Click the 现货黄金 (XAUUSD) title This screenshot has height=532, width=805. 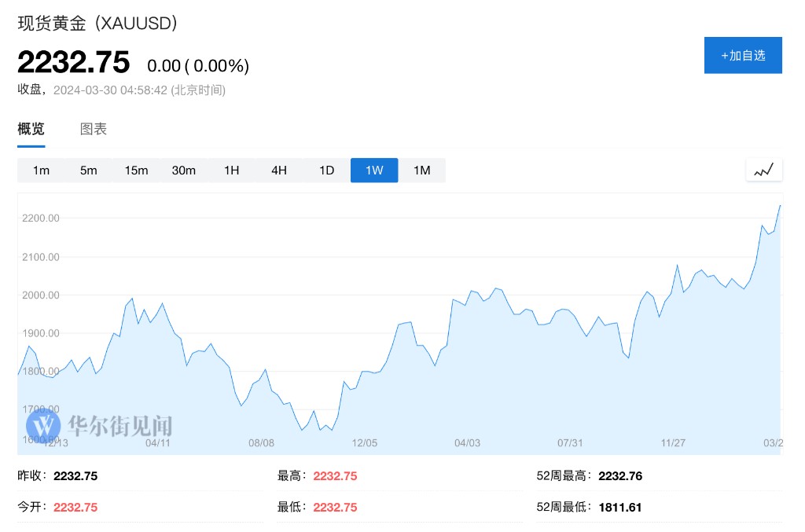[97, 24]
